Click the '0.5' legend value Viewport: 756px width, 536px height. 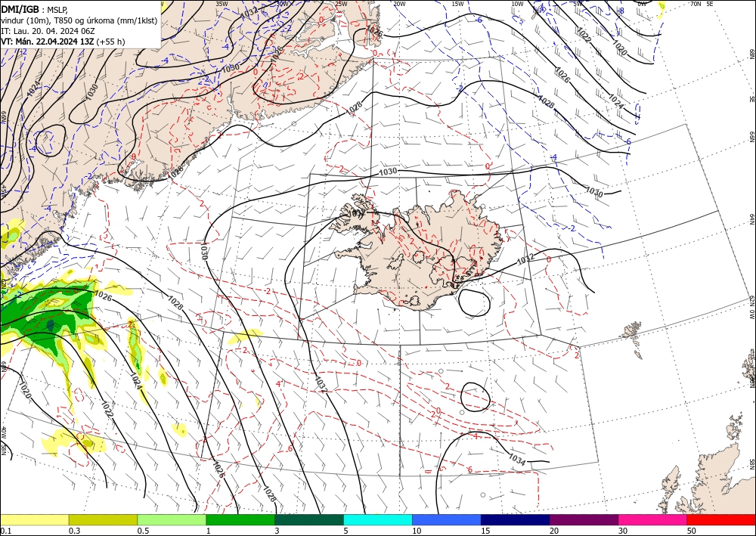pos(143,531)
